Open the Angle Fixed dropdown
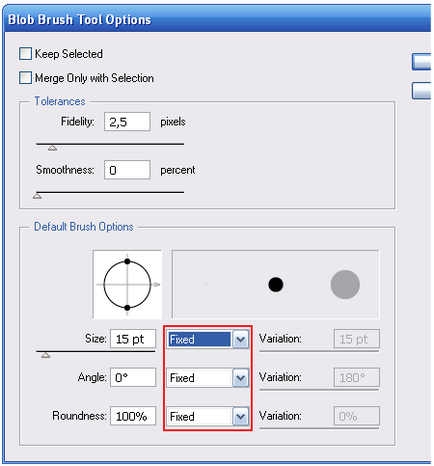Image resolution: width=434 pixels, height=466 pixels. pyautogui.click(x=208, y=378)
